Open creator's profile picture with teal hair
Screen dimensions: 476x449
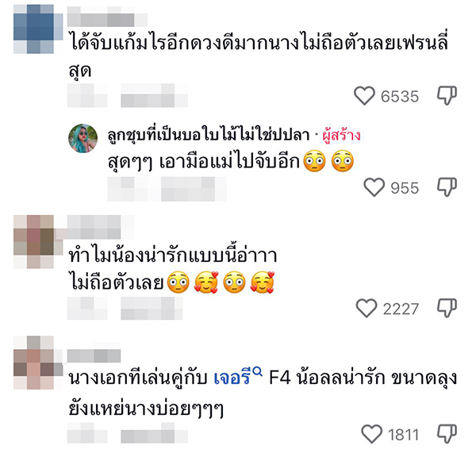pos(83,139)
